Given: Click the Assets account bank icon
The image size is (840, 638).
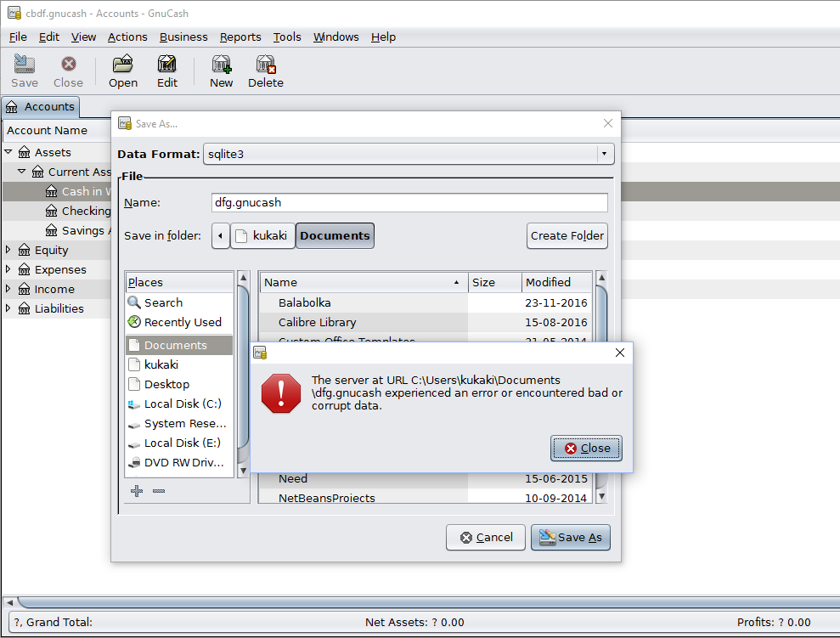Looking at the screenshot, I should click(24, 153).
